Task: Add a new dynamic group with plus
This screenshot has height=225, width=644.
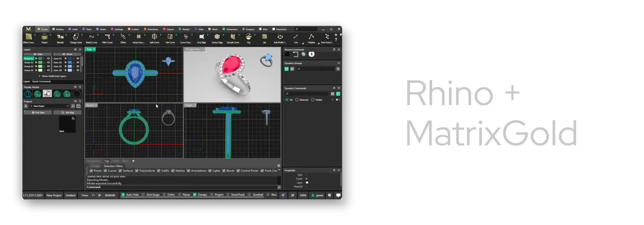Action: point(338,69)
